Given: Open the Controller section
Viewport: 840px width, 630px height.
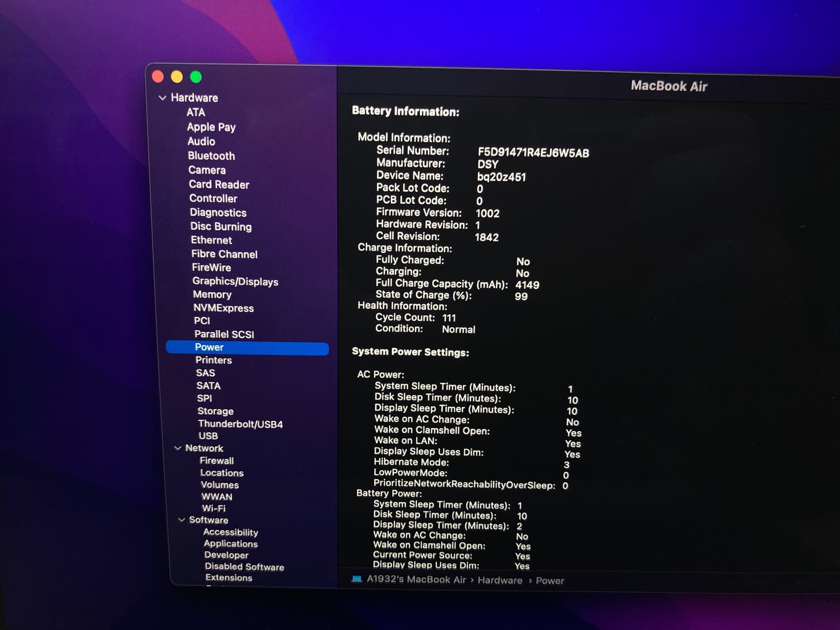Looking at the screenshot, I should [213, 199].
